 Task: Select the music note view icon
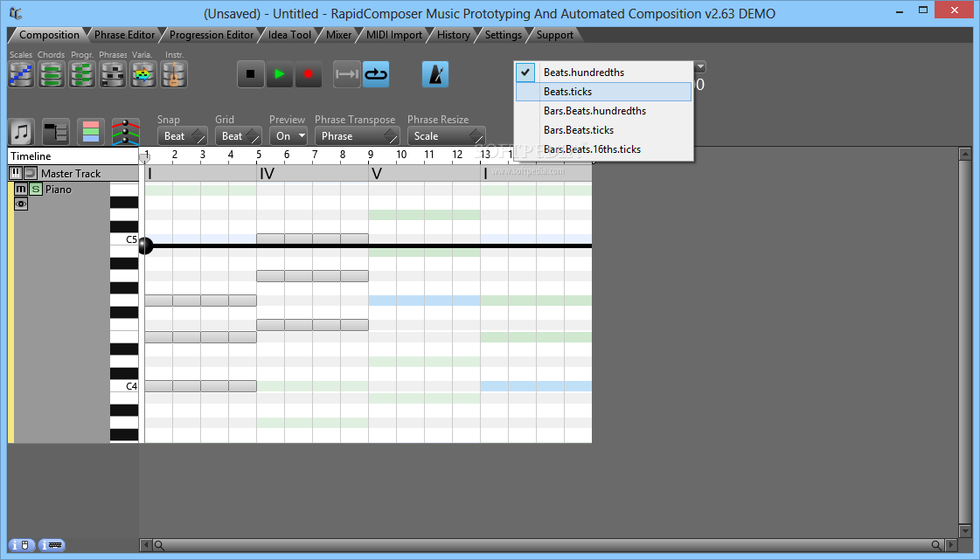pos(22,132)
